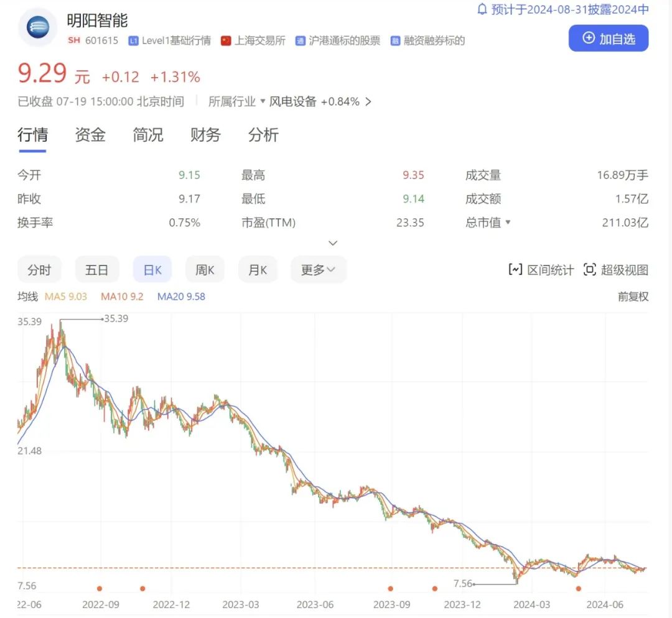Click the orange event marker near 2022-09
The height and width of the screenshot is (618, 672).
[x=99, y=588]
